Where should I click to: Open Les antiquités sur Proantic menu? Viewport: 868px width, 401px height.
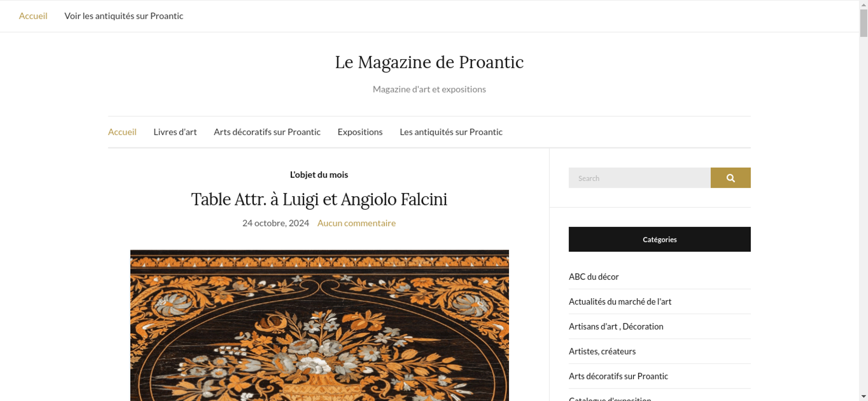click(451, 132)
